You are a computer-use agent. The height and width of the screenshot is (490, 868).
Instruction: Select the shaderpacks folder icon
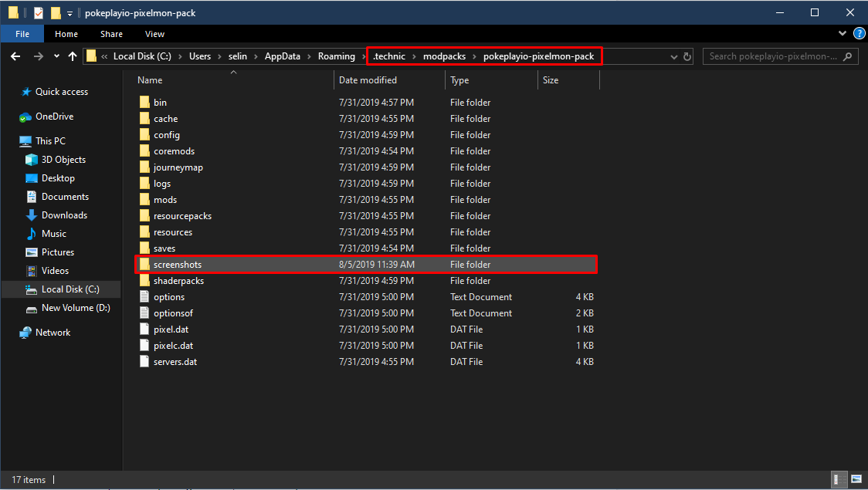[x=144, y=280]
